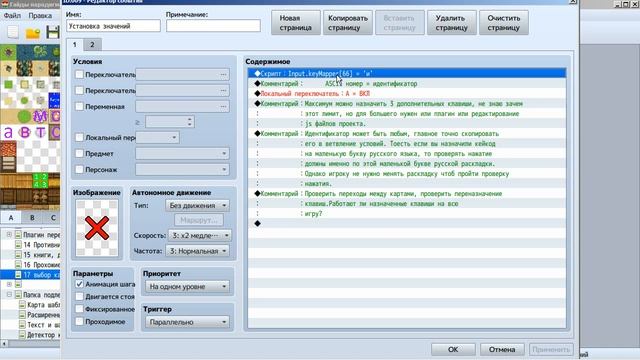Viewport: 640px width, 360px height.
Task: Open the Переменная selector field
Action: [182, 107]
